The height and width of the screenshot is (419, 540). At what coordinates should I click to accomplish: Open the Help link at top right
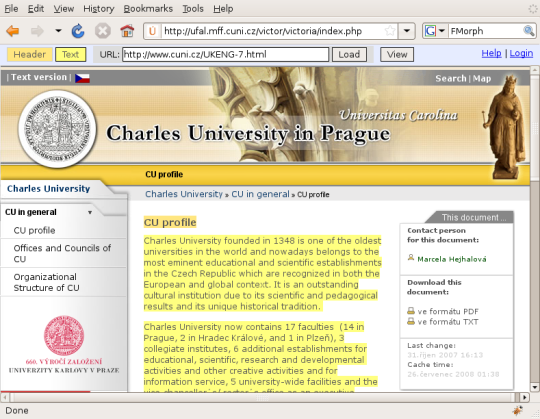point(491,53)
